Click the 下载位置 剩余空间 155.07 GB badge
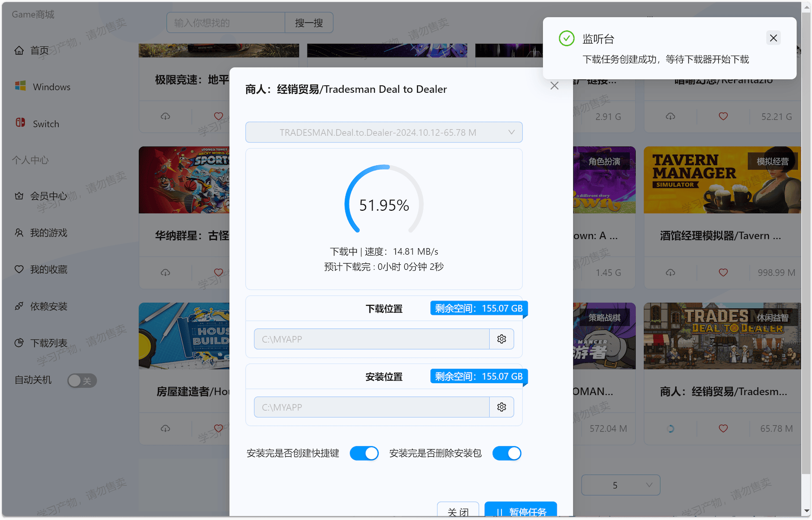 tap(479, 308)
